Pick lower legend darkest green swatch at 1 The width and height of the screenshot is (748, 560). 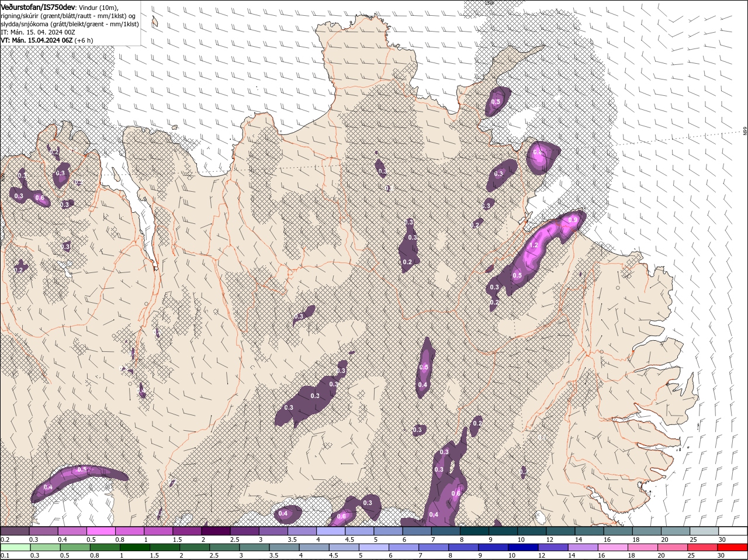click(134, 547)
